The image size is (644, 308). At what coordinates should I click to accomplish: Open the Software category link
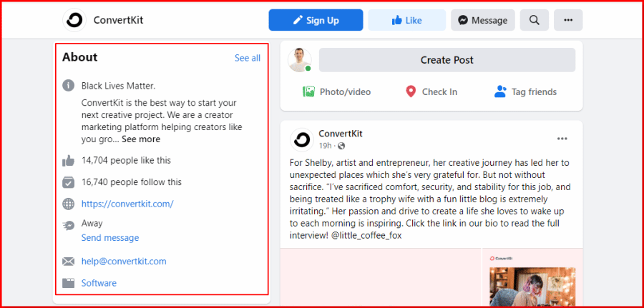coord(99,283)
